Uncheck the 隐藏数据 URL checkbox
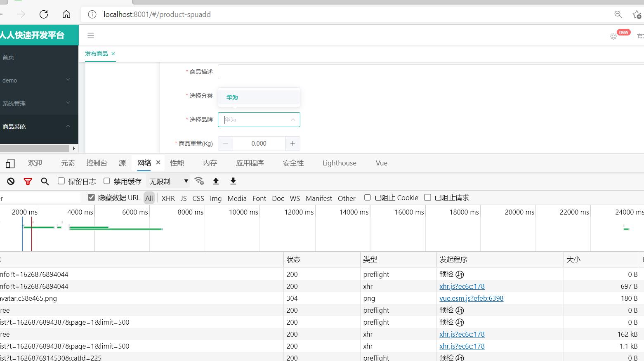Screen dimensions: 644x361 click(91, 198)
